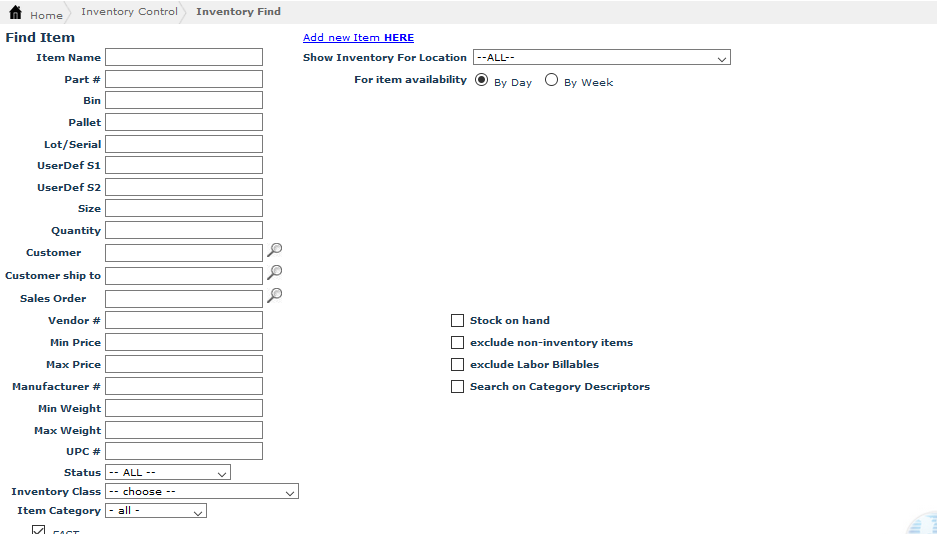Select Inventory Find breadcrumb item
The height and width of the screenshot is (534, 937).
point(238,12)
